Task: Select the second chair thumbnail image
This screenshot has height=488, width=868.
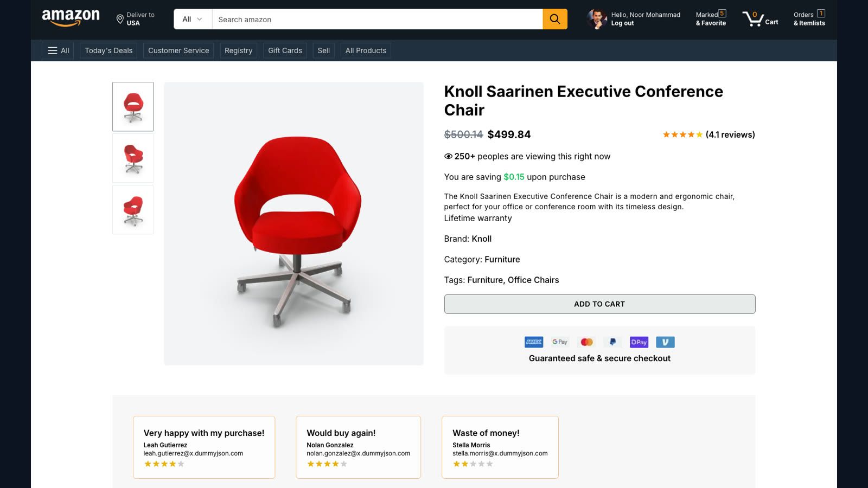Action: [x=133, y=158]
